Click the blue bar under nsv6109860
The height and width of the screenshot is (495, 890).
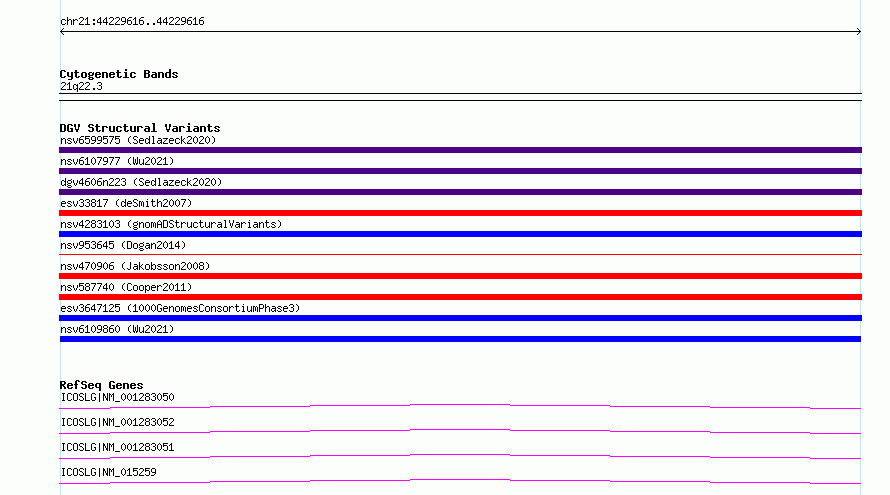[x=460, y=339]
